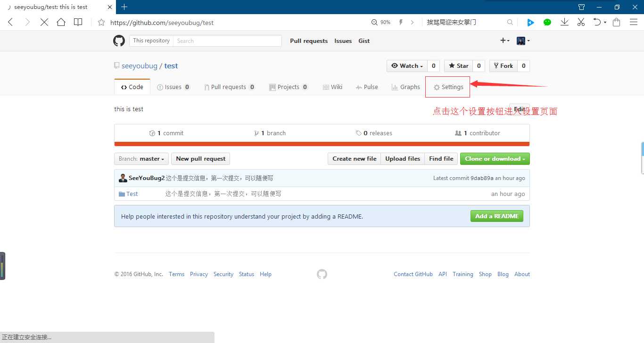644x343 pixels.
Task: Click Find file button
Action: pyautogui.click(x=441, y=159)
